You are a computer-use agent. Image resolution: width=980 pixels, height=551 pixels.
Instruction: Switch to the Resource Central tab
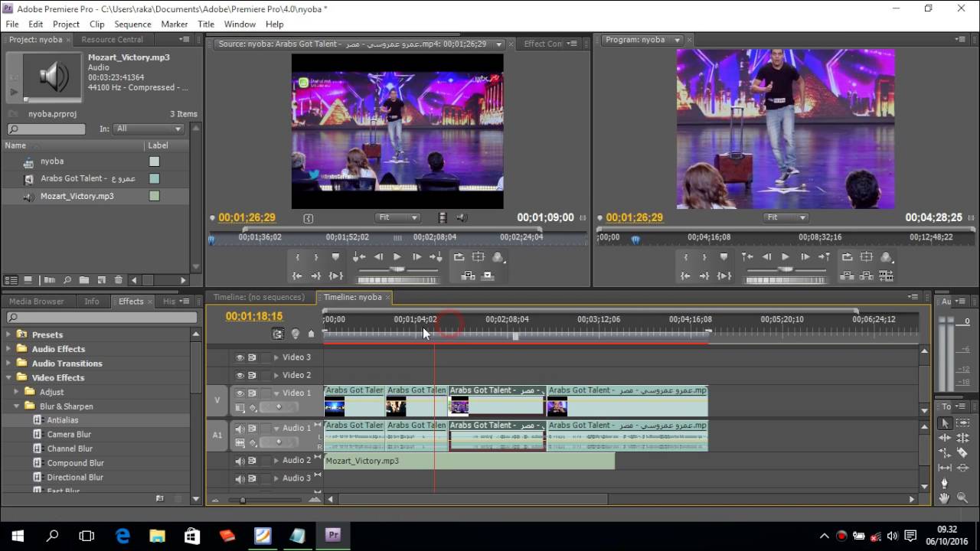click(x=113, y=40)
